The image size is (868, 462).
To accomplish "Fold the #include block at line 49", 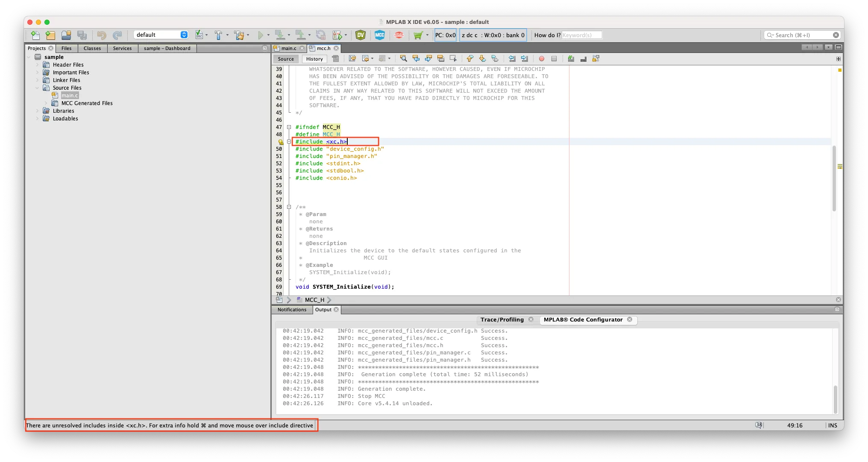I will [289, 142].
